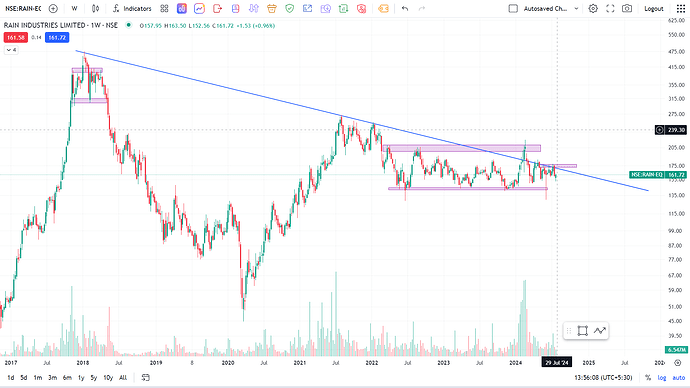The height and width of the screenshot is (388, 690).
Task: Toggle auto scale on price axis
Action: click(679, 377)
